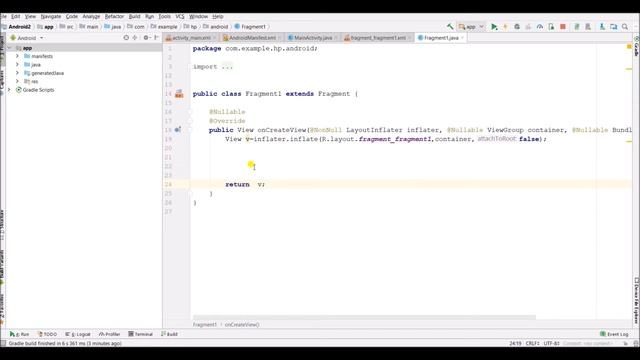This screenshot has height=360, width=640.
Task: Open the Refactor menu
Action: pos(114,16)
